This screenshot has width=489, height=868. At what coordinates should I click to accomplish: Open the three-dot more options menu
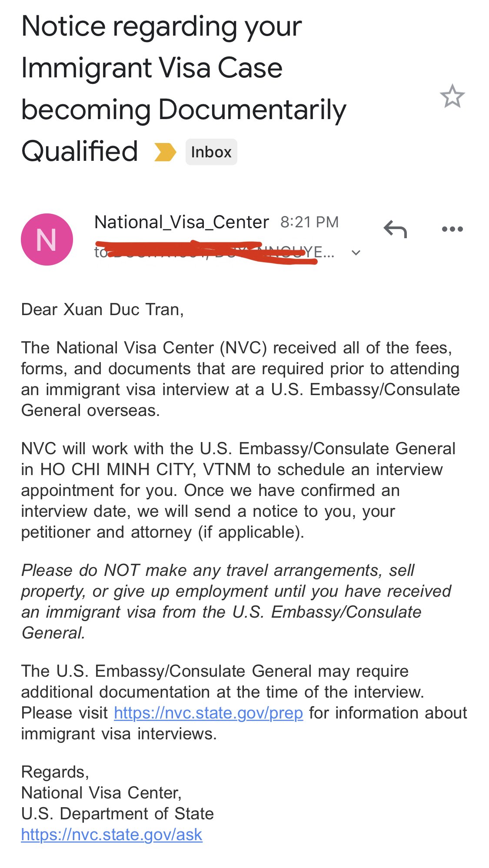click(452, 229)
